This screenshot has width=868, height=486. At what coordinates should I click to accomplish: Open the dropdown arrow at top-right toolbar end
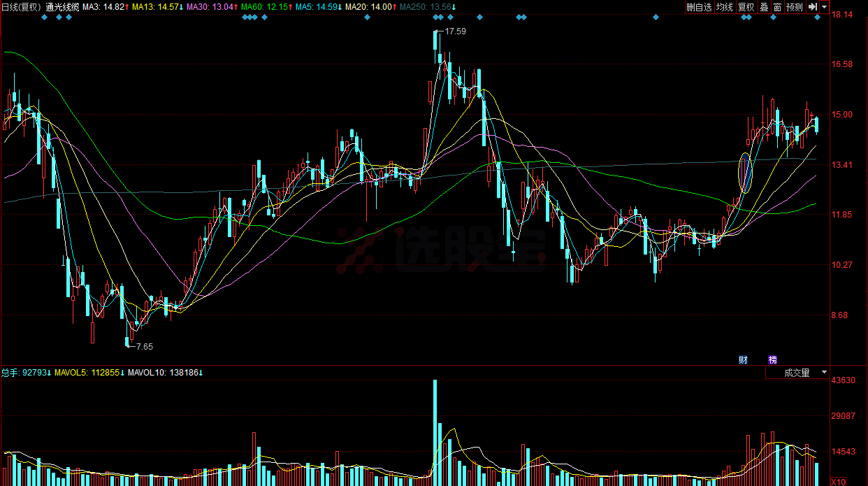(x=825, y=7)
